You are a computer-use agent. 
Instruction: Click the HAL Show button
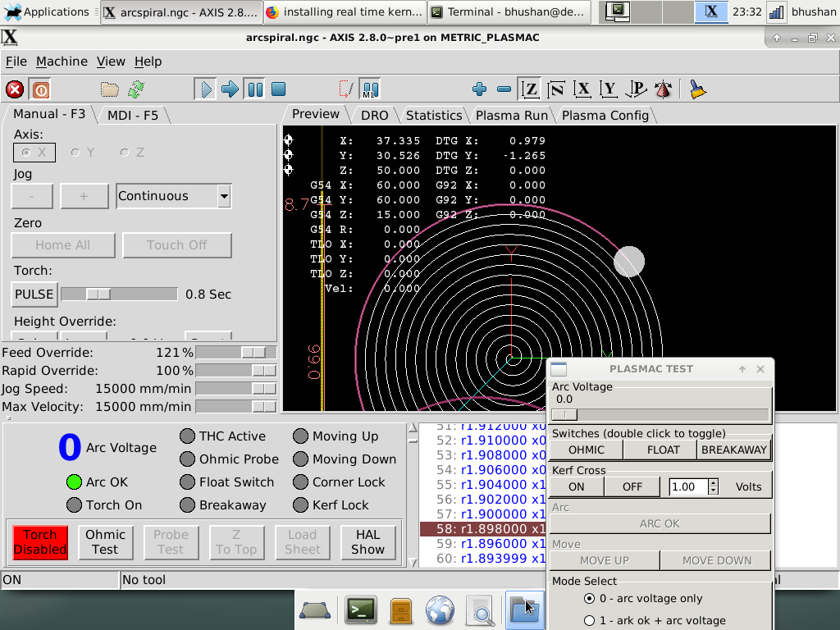pyautogui.click(x=367, y=542)
